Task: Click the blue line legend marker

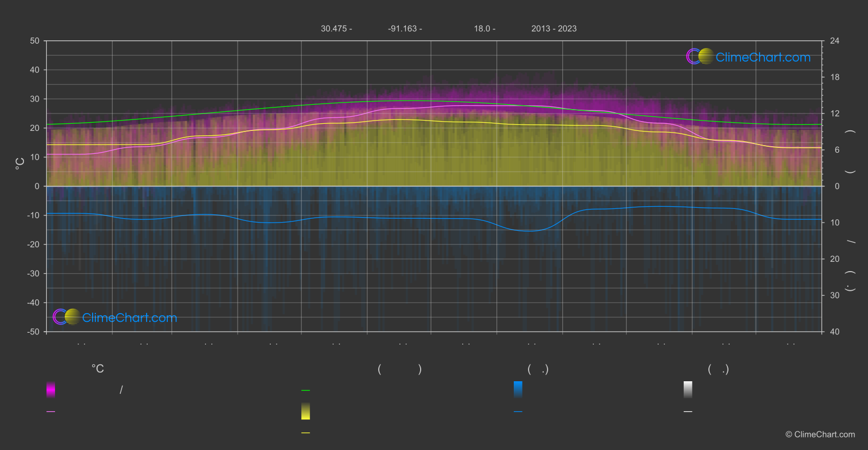Action: [518, 412]
